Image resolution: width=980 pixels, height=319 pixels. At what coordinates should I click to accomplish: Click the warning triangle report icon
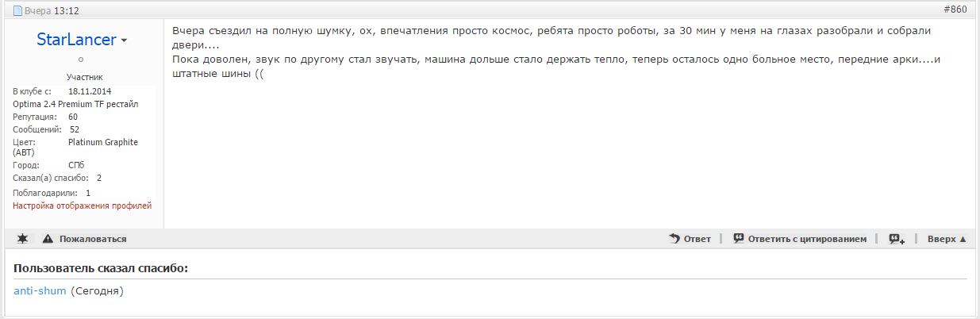(x=48, y=239)
